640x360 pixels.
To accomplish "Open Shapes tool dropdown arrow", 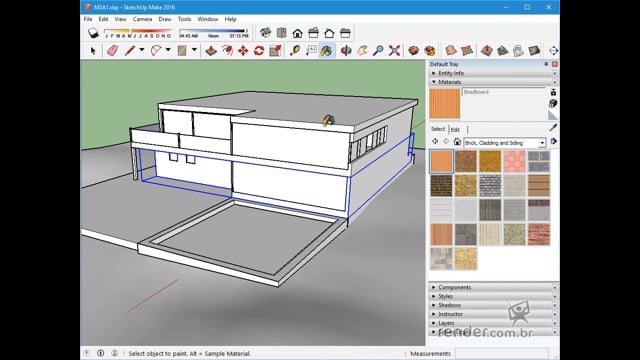I will 194,50.
